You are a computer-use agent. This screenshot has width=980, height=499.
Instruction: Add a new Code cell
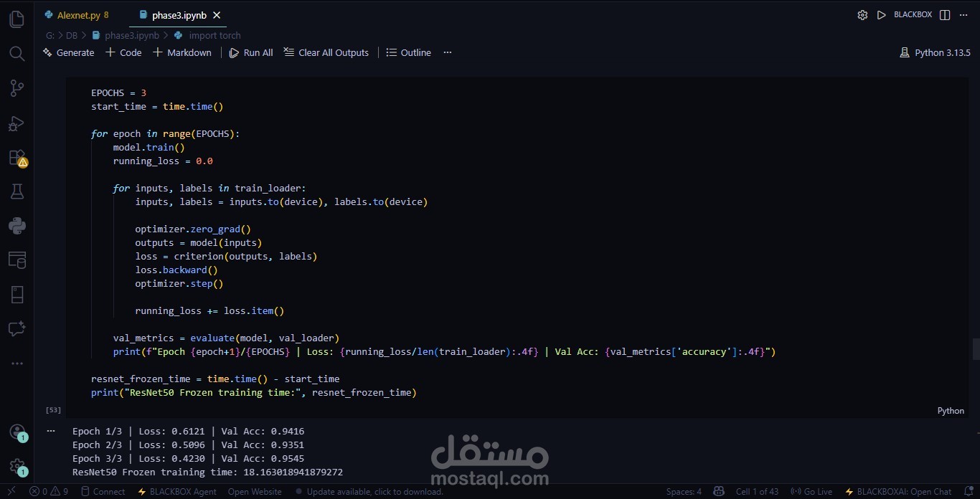click(x=123, y=52)
